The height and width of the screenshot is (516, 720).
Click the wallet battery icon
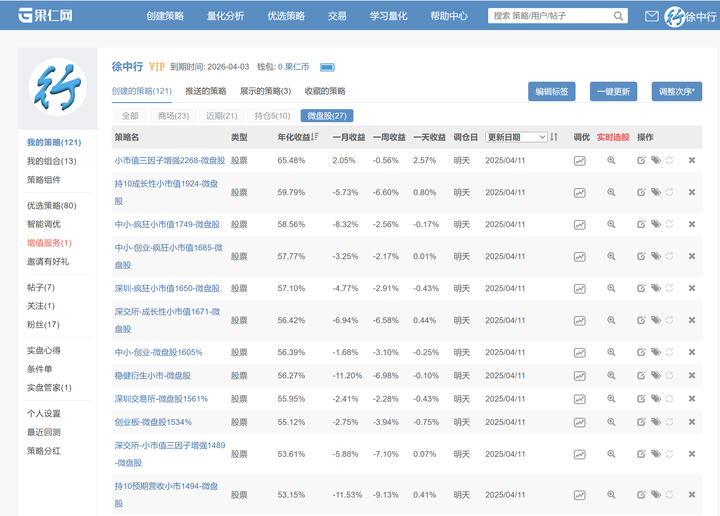[327, 67]
